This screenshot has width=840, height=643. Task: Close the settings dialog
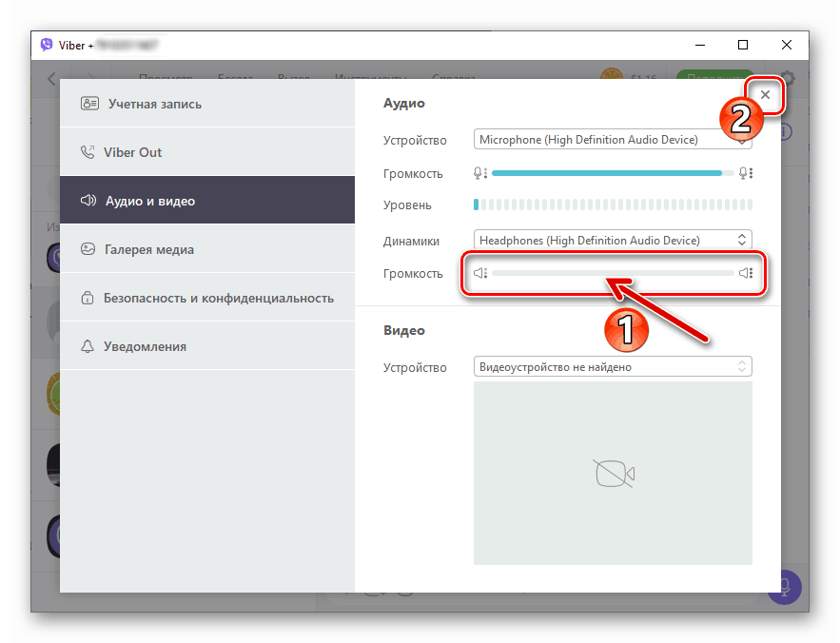(x=765, y=95)
